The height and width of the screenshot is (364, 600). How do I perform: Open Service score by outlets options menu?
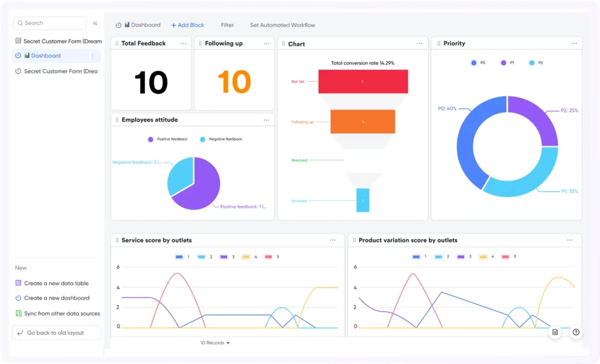(333, 240)
